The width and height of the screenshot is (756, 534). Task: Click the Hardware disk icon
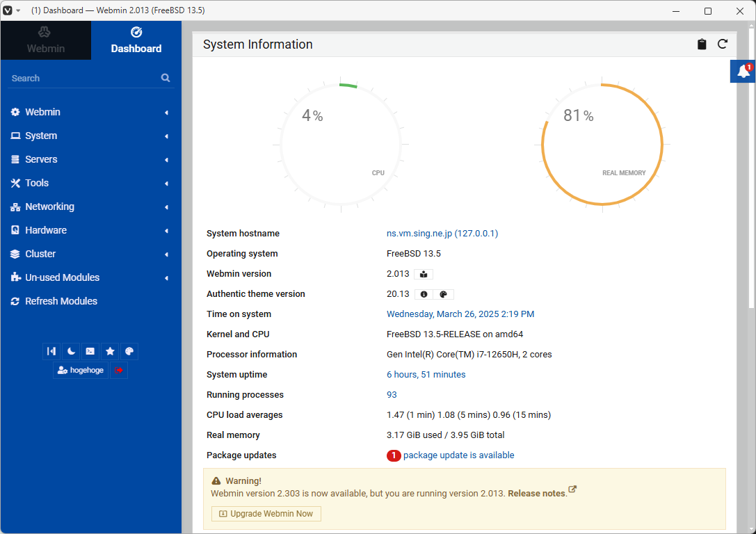click(15, 230)
